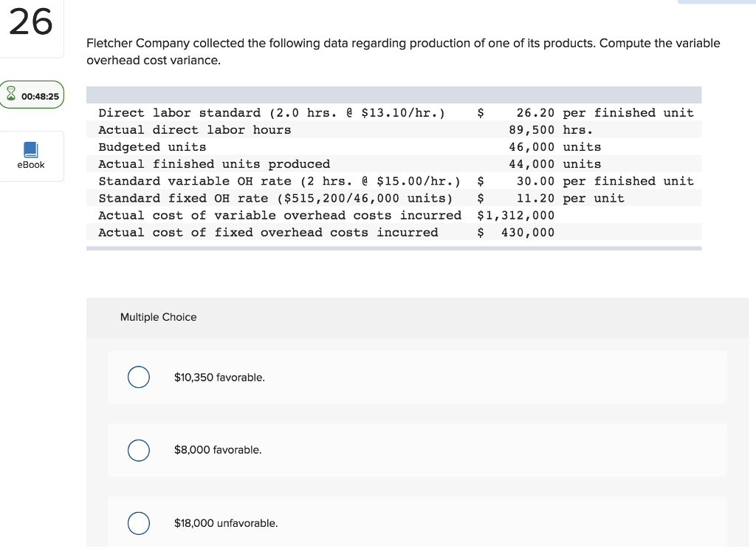Click the eBook text label
This screenshot has width=756, height=549.
point(31,165)
